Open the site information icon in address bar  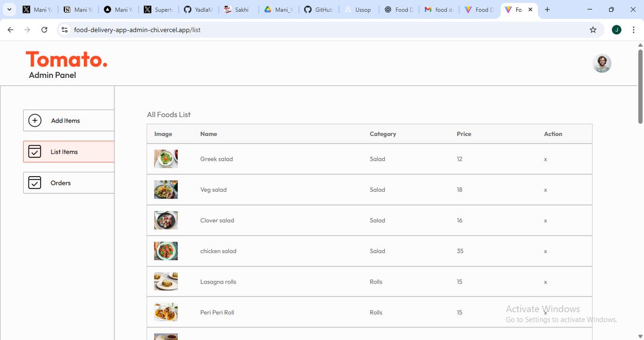pyautogui.click(x=64, y=30)
